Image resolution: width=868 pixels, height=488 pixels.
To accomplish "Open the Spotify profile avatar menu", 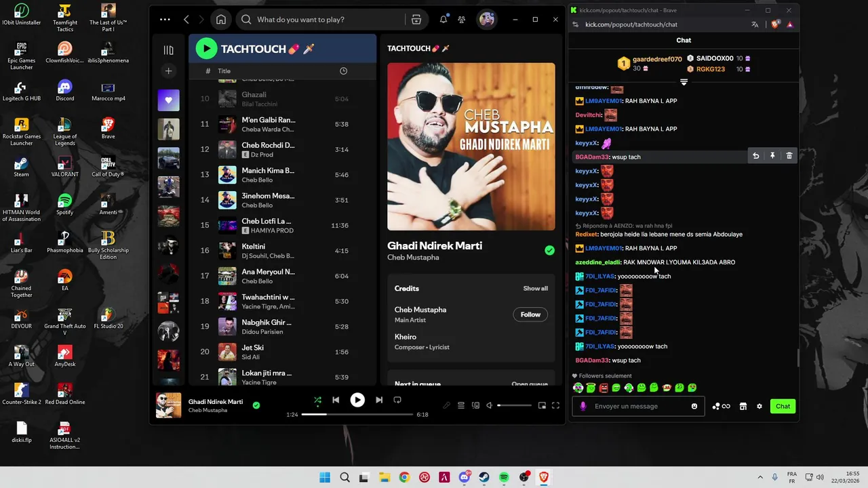I will point(487,20).
